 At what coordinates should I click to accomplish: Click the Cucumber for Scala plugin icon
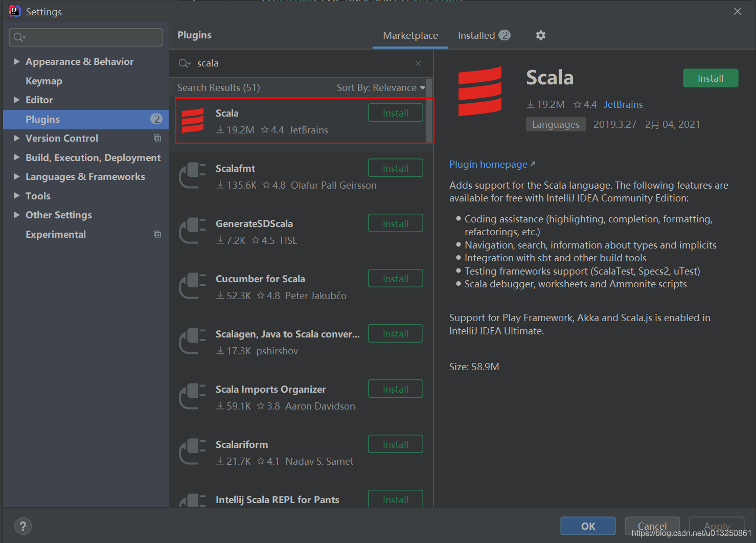click(x=192, y=286)
